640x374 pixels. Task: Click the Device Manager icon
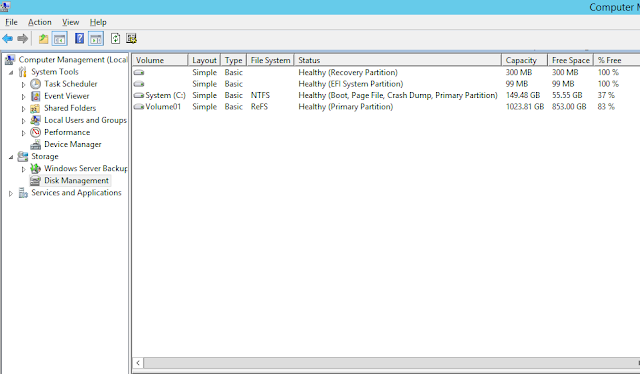click(x=36, y=144)
